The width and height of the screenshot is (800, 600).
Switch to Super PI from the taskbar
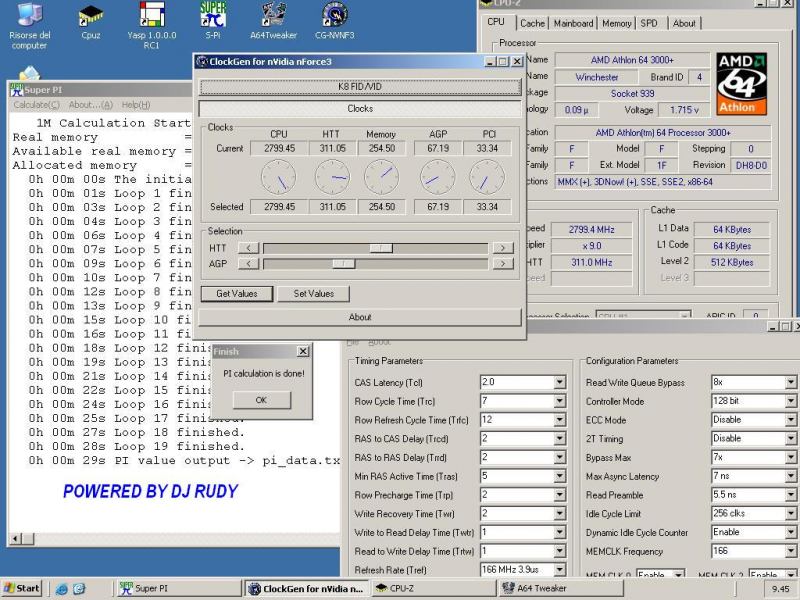pos(179,588)
